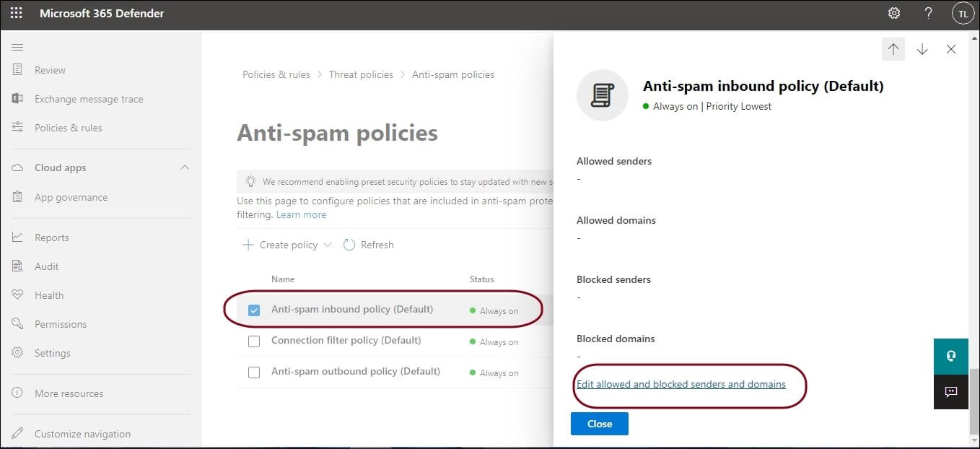The height and width of the screenshot is (449, 980).
Task: Sort by the Status column header
Action: click(x=481, y=279)
